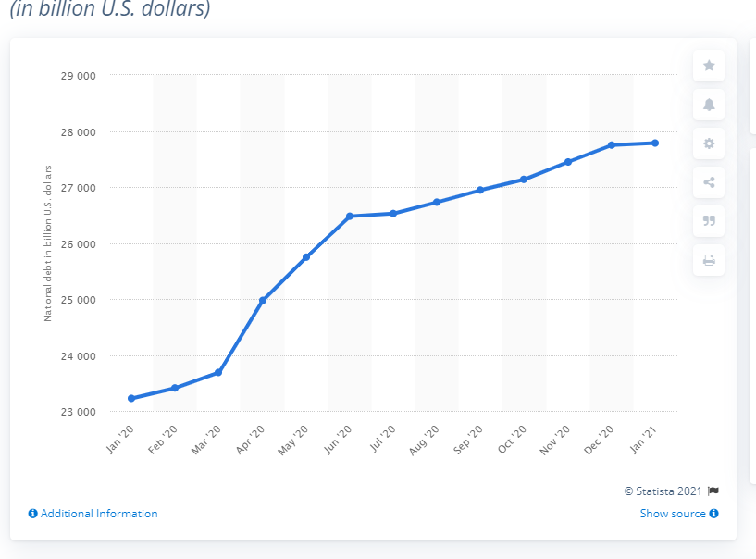The height and width of the screenshot is (559, 756).
Task: Click the Show source link
Action: tap(673, 514)
